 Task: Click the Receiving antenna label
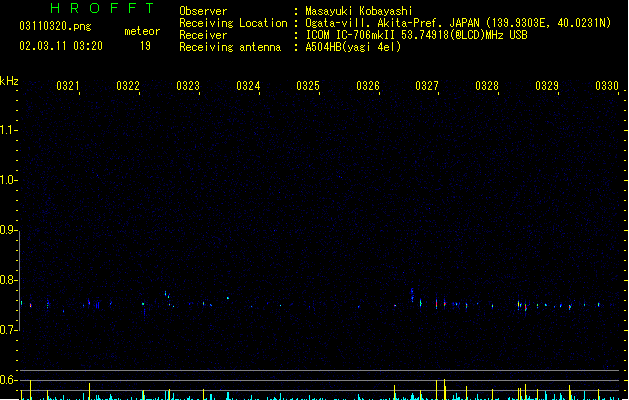point(230,47)
